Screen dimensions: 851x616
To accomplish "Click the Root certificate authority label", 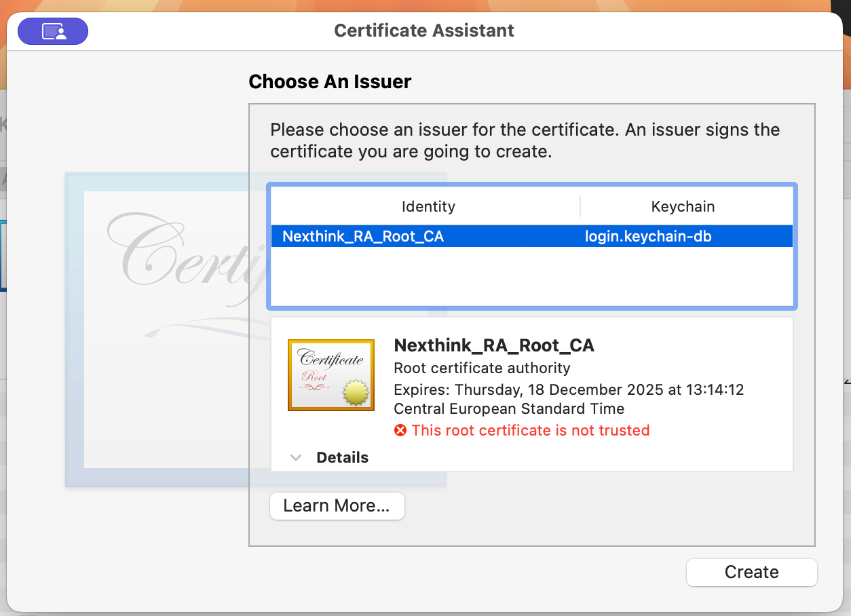I will (482, 368).
